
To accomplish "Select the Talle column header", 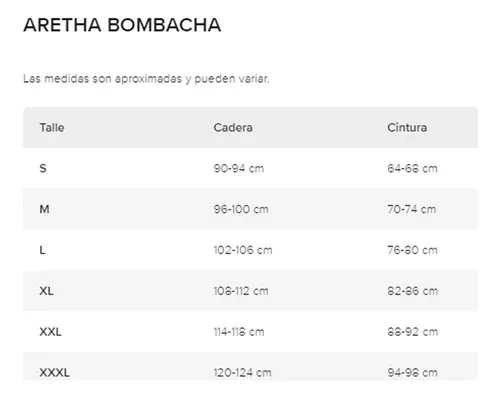I will 52,127.
